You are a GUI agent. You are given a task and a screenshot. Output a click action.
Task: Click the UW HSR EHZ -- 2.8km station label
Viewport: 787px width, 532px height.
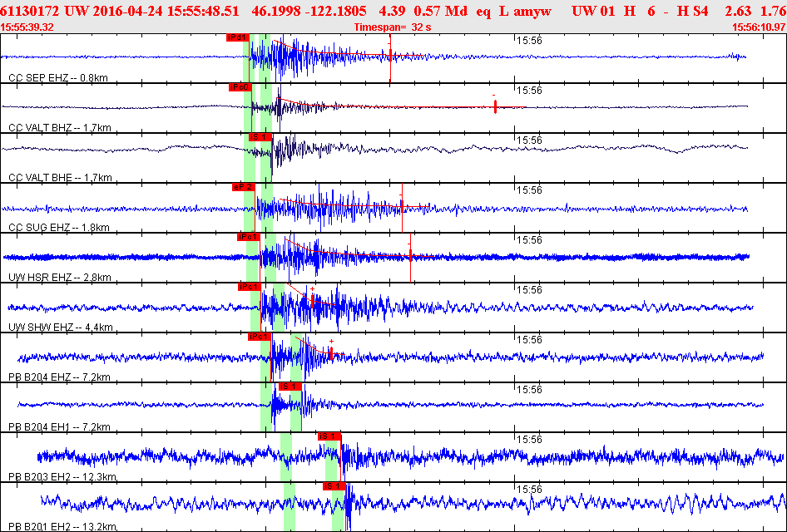60,278
